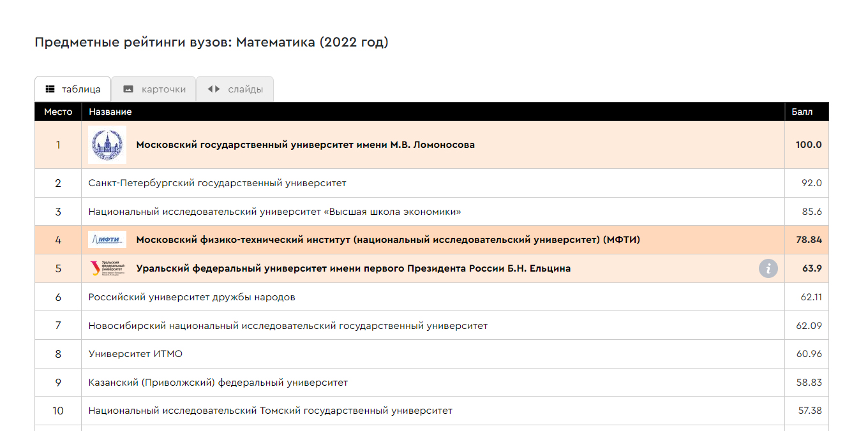This screenshot has height=431, width=868.
Task: Click the Балл column header
Action: pyautogui.click(x=802, y=112)
